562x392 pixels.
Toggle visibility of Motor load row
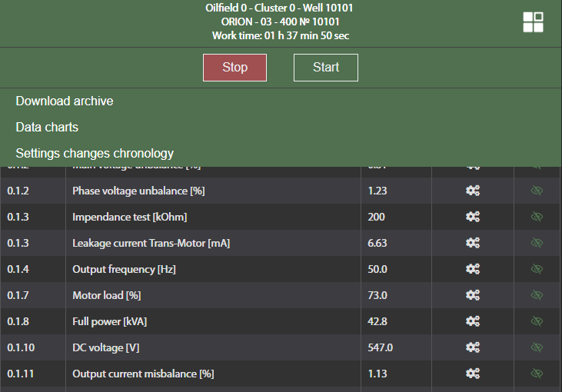(x=537, y=295)
